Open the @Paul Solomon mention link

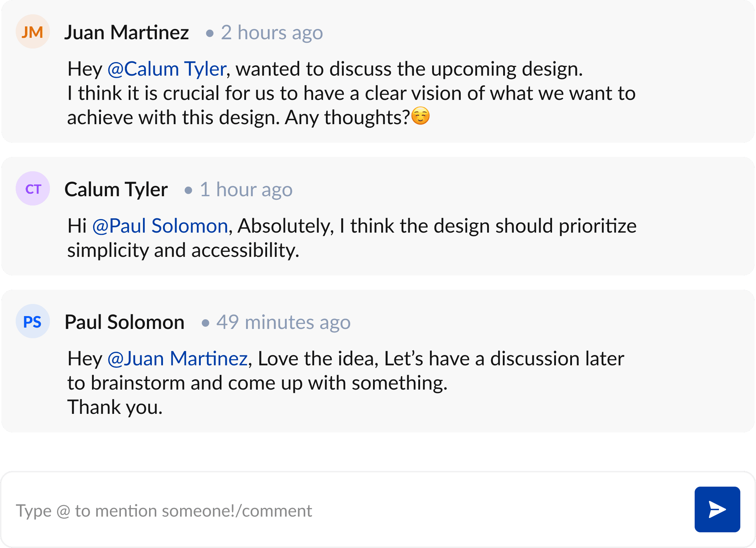[x=160, y=226]
